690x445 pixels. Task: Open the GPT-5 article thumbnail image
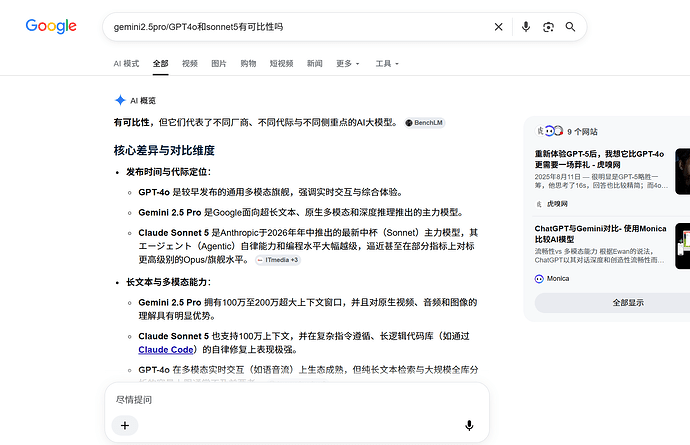683,171
